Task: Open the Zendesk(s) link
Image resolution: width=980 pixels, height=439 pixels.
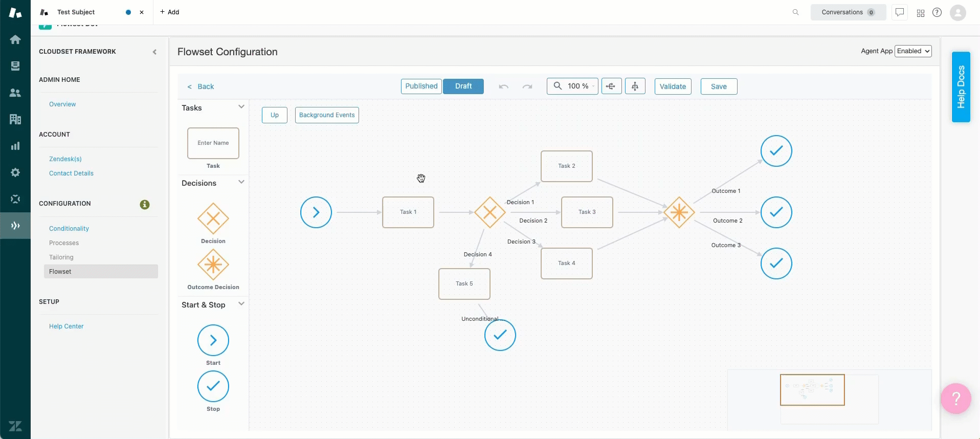Action: tap(65, 159)
